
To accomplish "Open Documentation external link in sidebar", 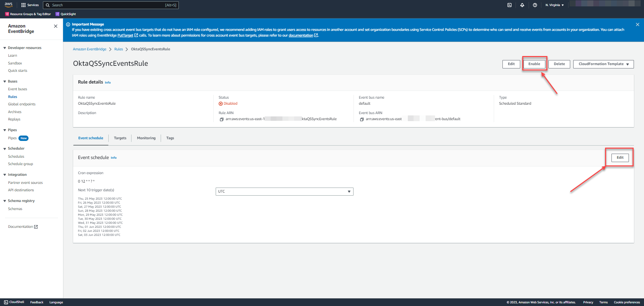I will [x=23, y=227].
